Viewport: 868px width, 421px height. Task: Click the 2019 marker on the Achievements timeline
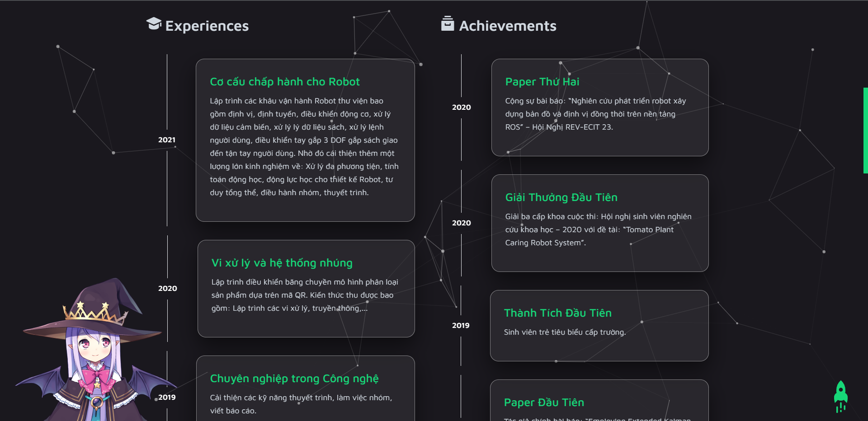tap(461, 325)
